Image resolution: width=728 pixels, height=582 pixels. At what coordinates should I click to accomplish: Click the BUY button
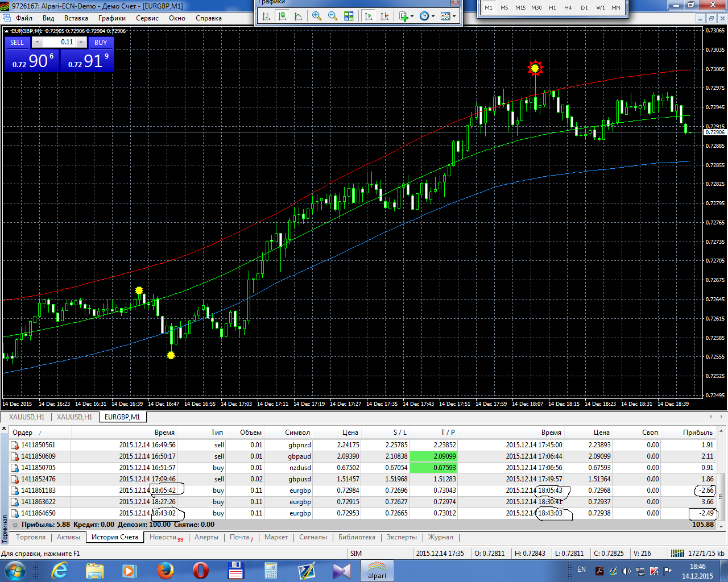click(101, 43)
